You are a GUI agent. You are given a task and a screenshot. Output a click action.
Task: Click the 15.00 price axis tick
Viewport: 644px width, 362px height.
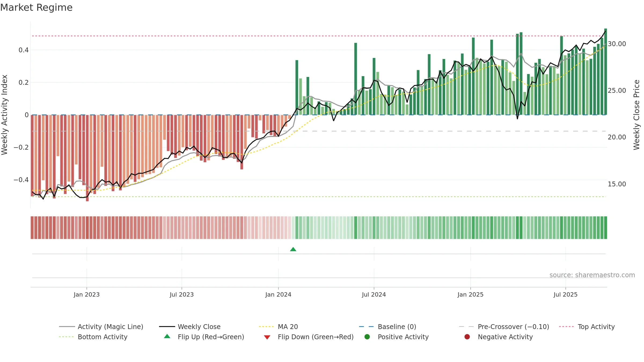coord(617,184)
